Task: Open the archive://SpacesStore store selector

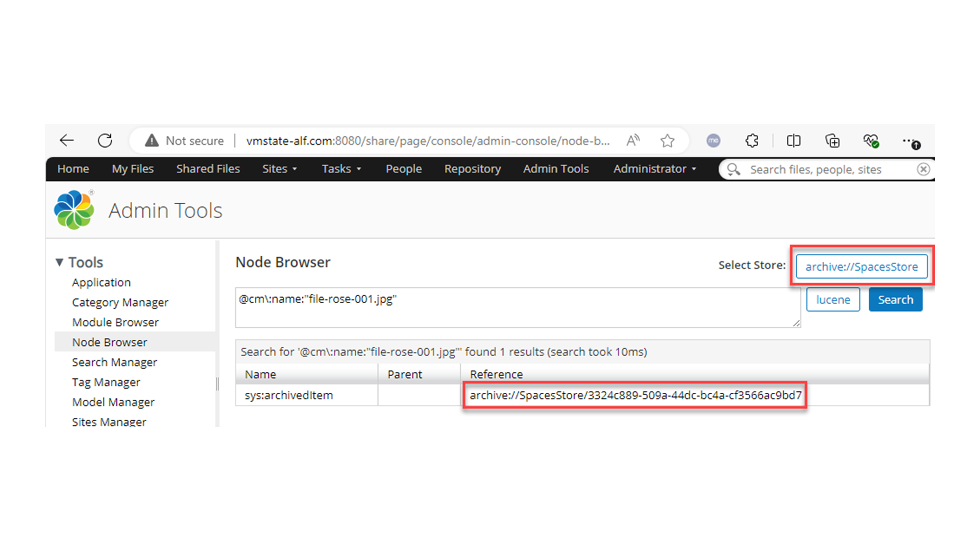Action: [861, 267]
